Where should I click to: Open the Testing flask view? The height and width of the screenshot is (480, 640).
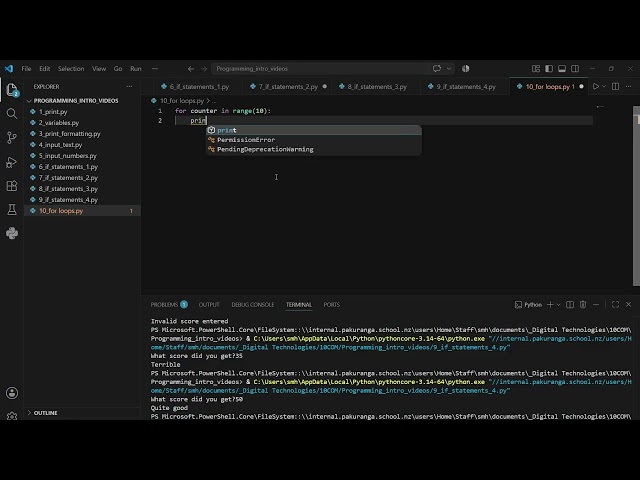12,209
